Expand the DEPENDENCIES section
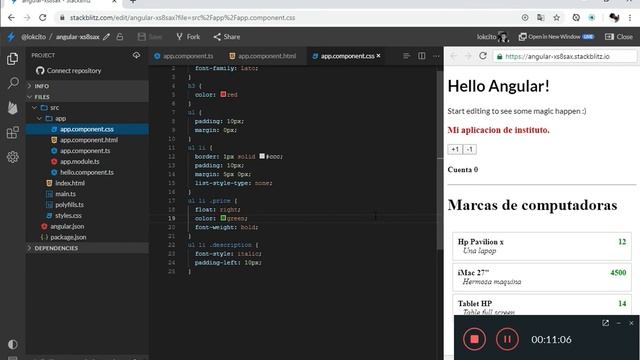The height and width of the screenshot is (360, 640). (x=87, y=248)
